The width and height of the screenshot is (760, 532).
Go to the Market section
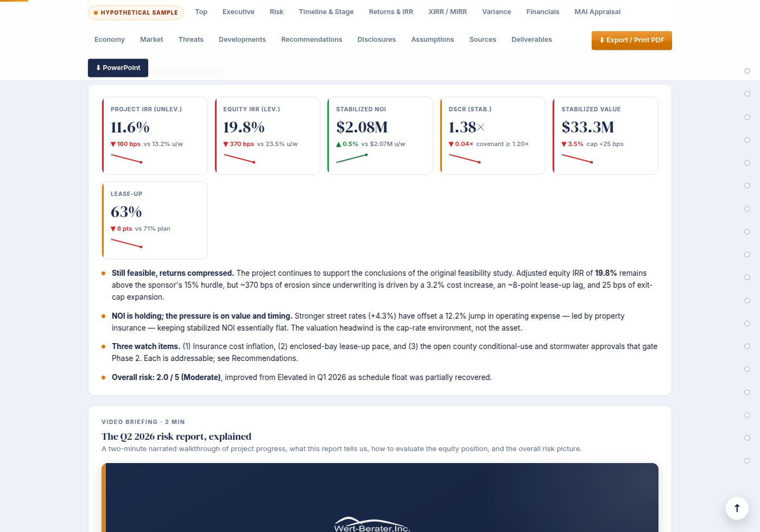click(151, 40)
